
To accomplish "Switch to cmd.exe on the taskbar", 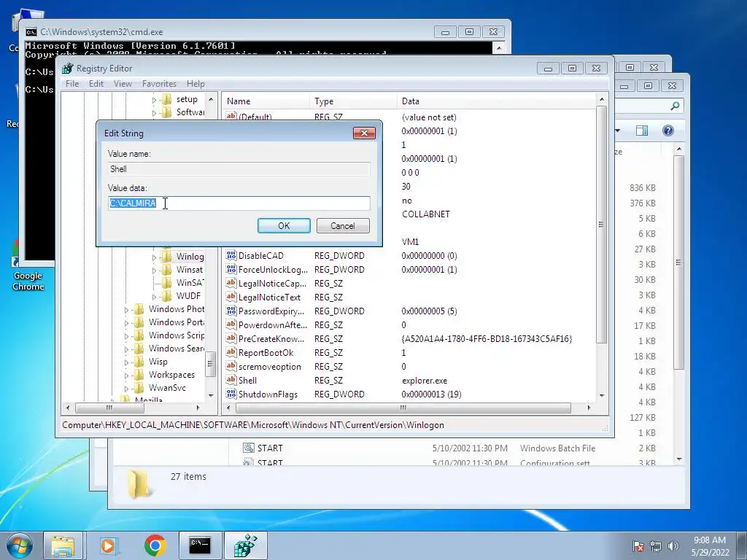I will (x=200, y=545).
